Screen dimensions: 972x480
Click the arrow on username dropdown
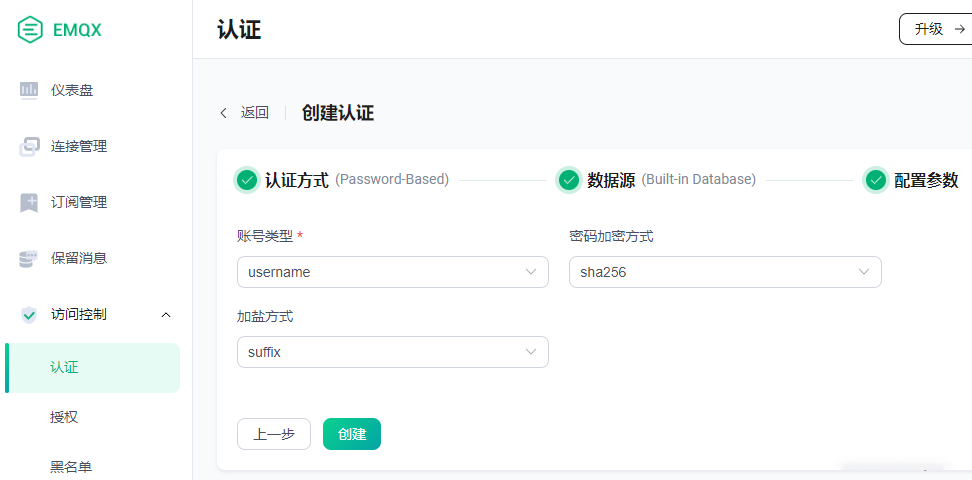[531, 272]
